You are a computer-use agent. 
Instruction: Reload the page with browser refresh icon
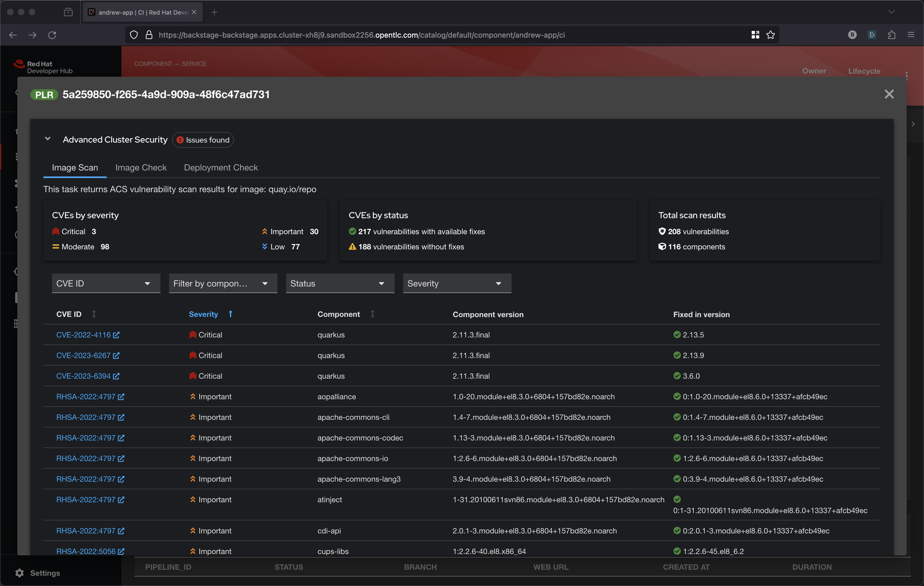point(52,35)
